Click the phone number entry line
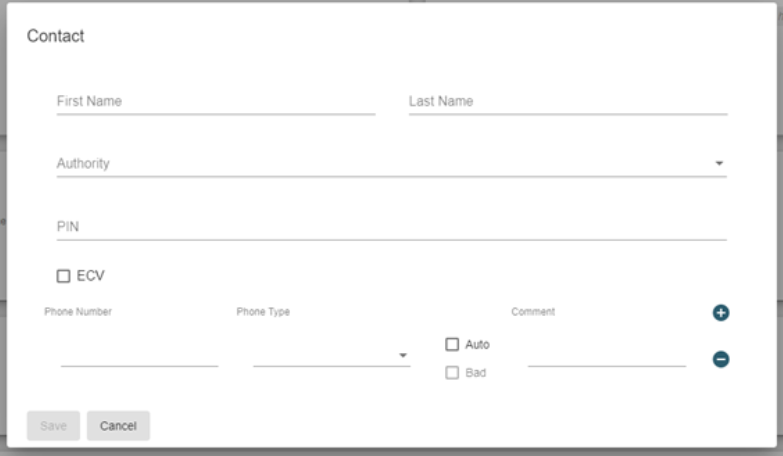 point(139,356)
